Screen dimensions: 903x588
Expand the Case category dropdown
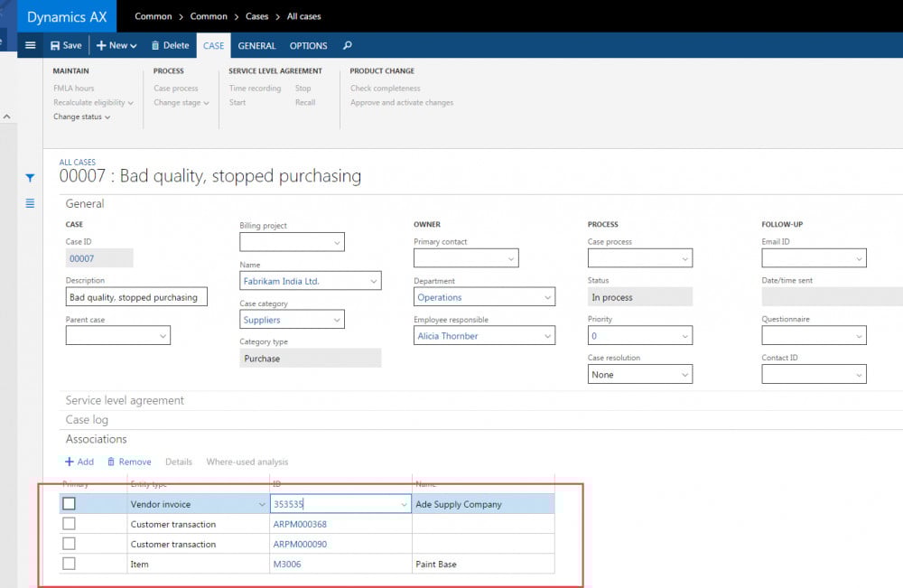337,320
